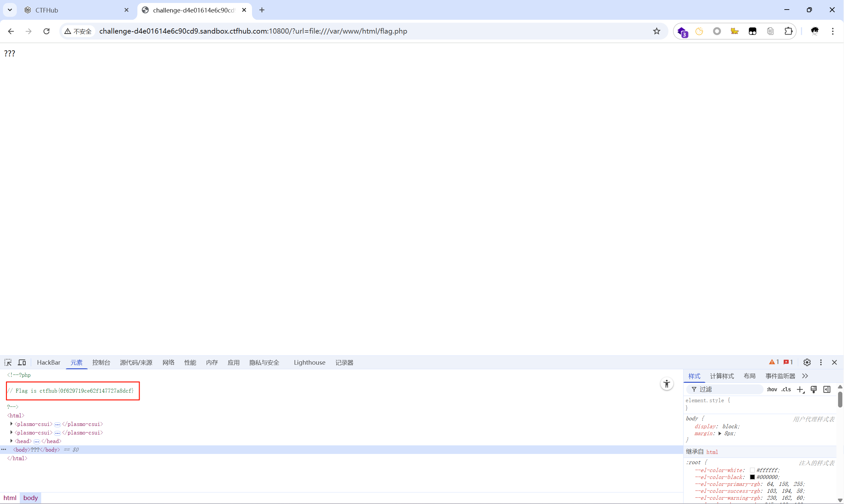The height and width of the screenshot is (504, 844).
Task: Click the black color swatch #000000
Action: pos(752,477)
